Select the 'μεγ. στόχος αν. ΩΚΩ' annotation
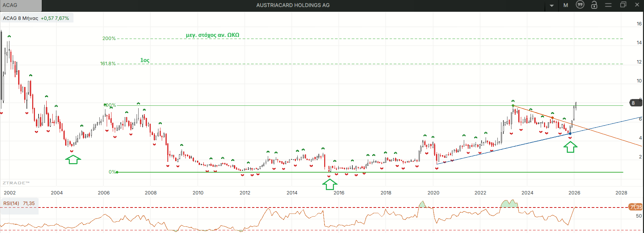 (x=212, y=35)
